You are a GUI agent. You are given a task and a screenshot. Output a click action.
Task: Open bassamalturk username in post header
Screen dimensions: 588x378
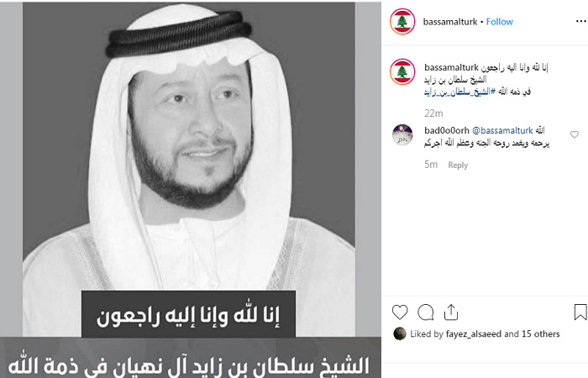click(450, 22)
